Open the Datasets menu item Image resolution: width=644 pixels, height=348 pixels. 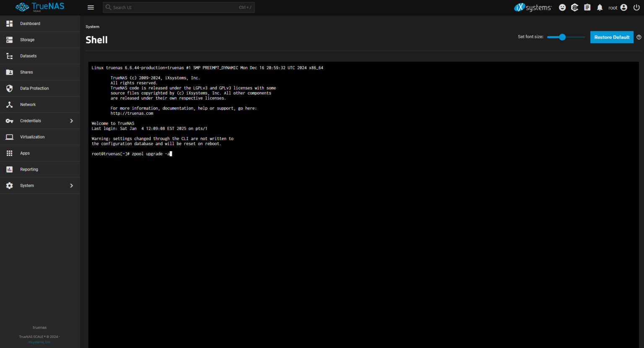(28, 56)
